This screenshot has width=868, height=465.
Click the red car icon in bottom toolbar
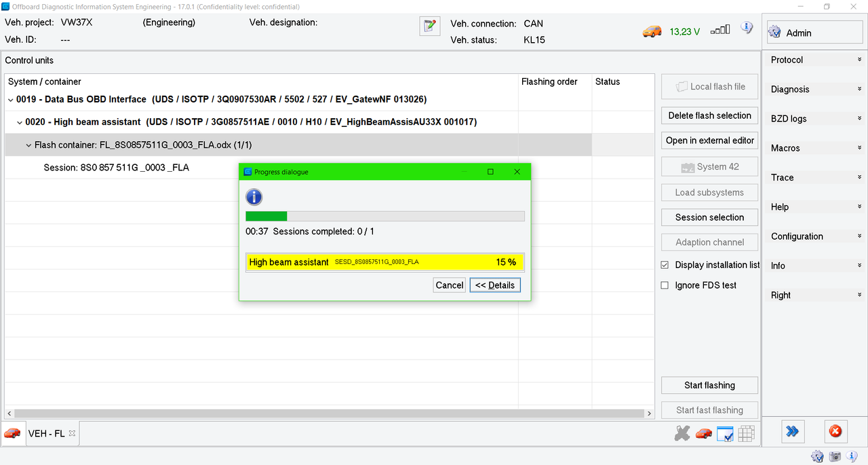click(x=704, y=433)
